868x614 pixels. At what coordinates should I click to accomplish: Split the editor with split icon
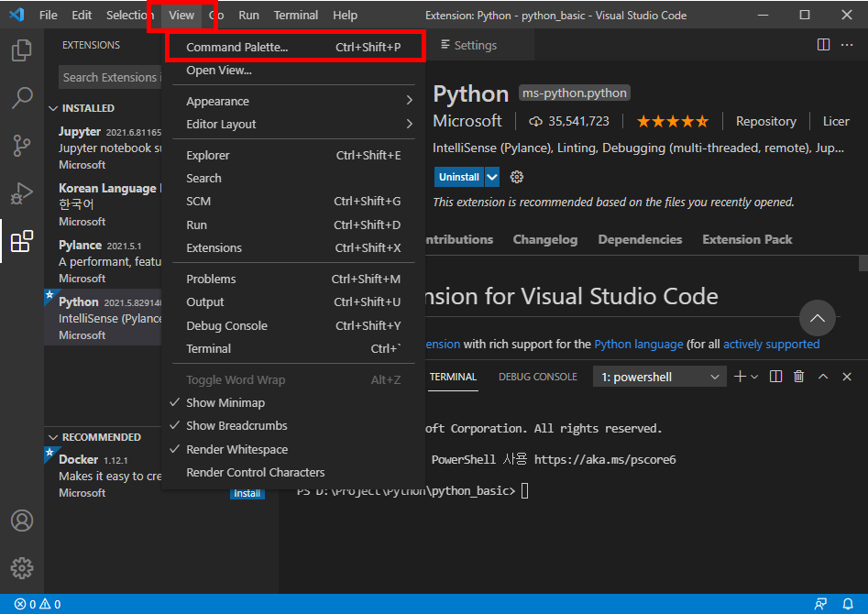(823, 45)
